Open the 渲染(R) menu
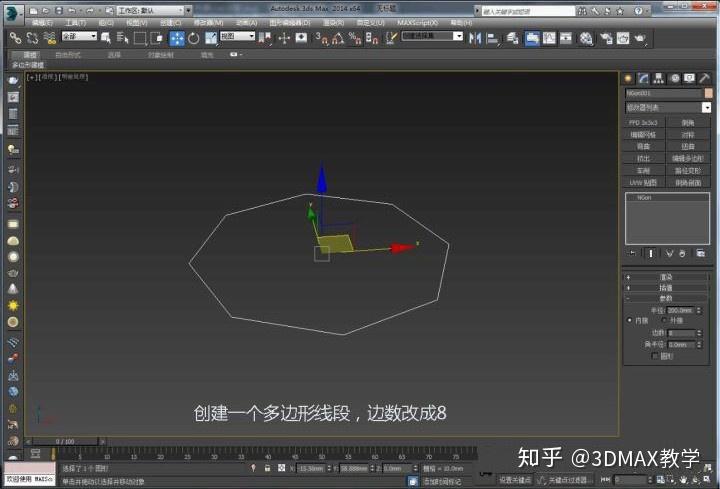 (333, 22)
